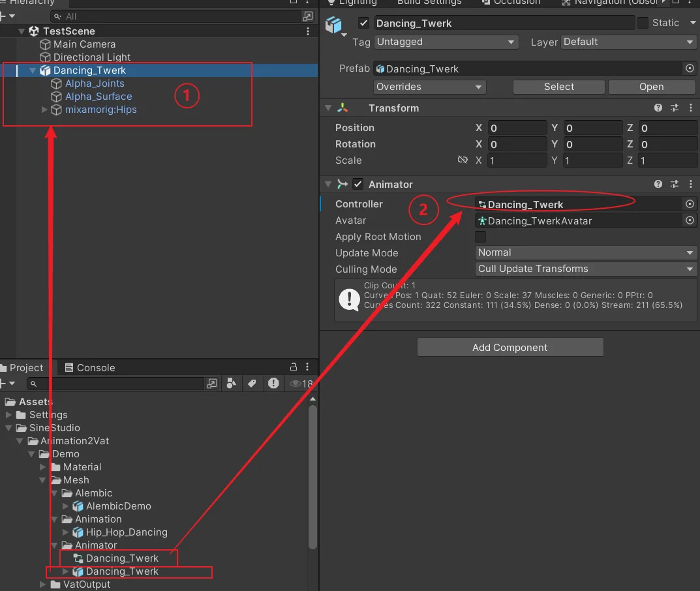
Task: Toggle Dancing_Twerk GameObject active checkbox
Action: 364,23
